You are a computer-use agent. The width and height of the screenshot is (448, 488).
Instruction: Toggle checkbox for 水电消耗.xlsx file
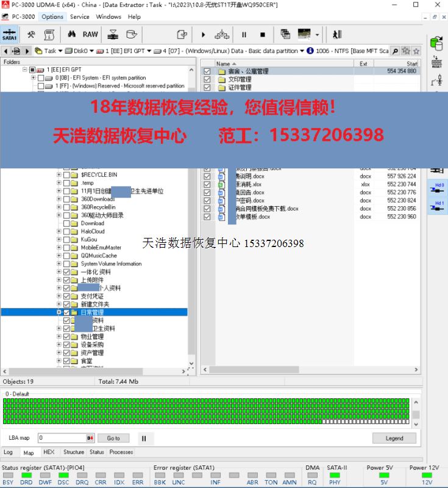click(x=207, y=184)
